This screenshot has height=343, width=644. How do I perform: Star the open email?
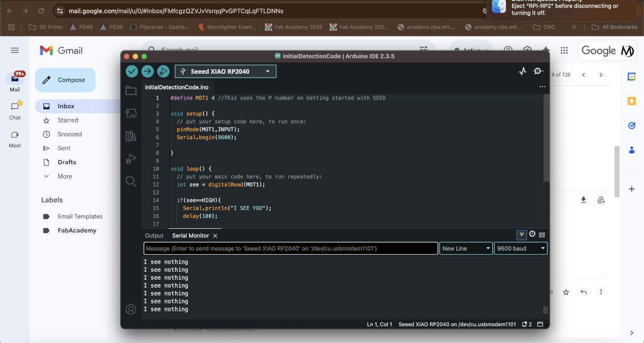566,292
